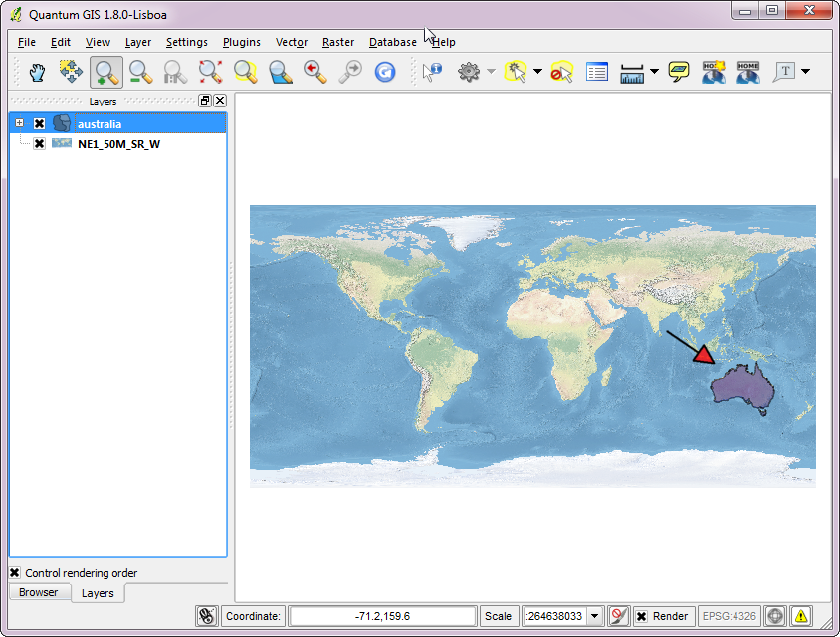
Task: Open the Raster menu
Action: click(338, 42)
